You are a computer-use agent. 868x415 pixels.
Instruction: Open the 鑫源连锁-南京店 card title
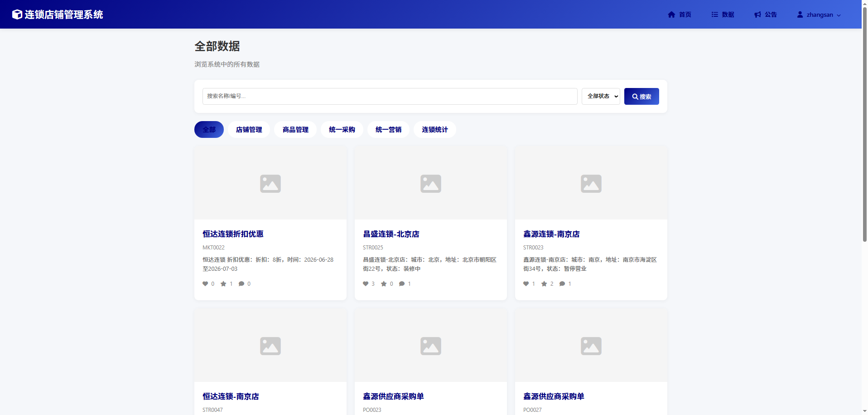551,234
